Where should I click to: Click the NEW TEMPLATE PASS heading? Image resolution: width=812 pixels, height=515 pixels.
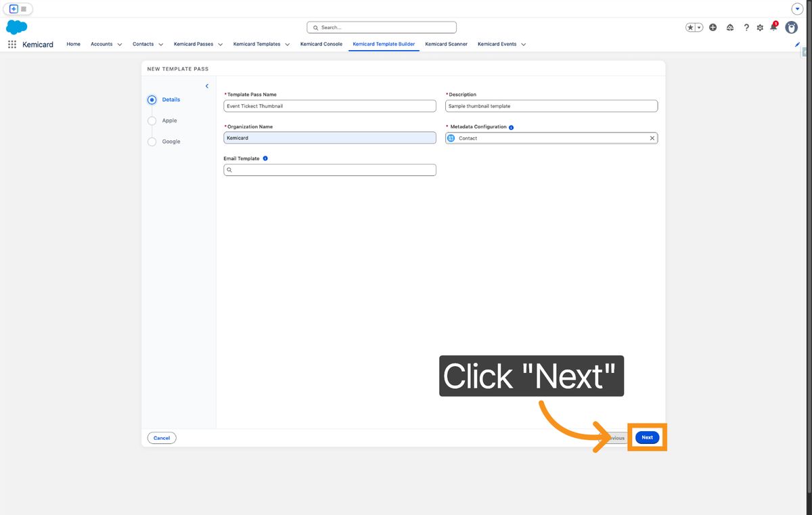[x=178, y=69]
